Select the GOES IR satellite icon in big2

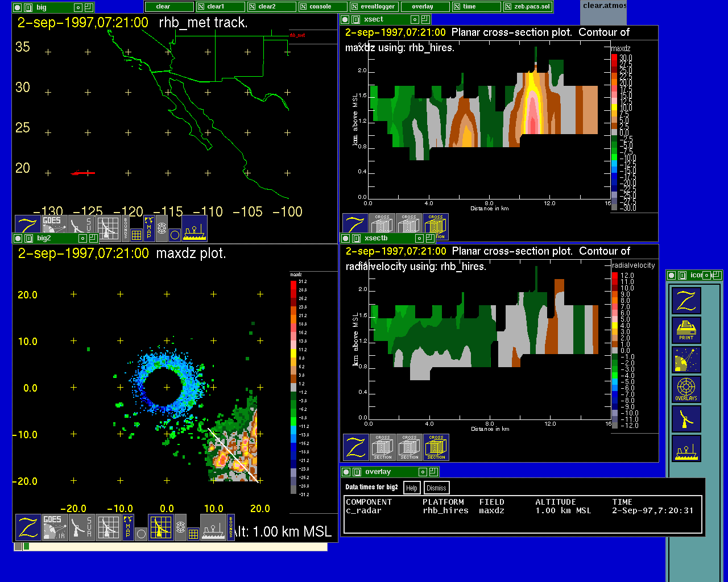click(54, 527)
